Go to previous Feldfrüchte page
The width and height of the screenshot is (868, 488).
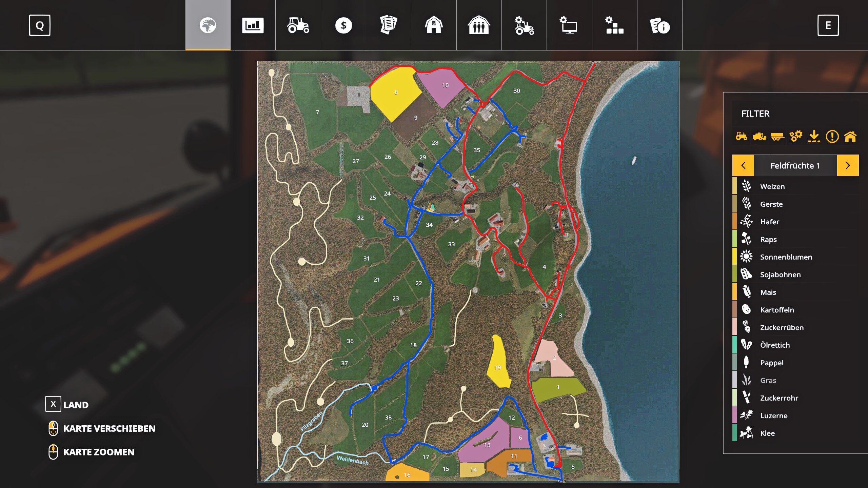coord(743,165)
